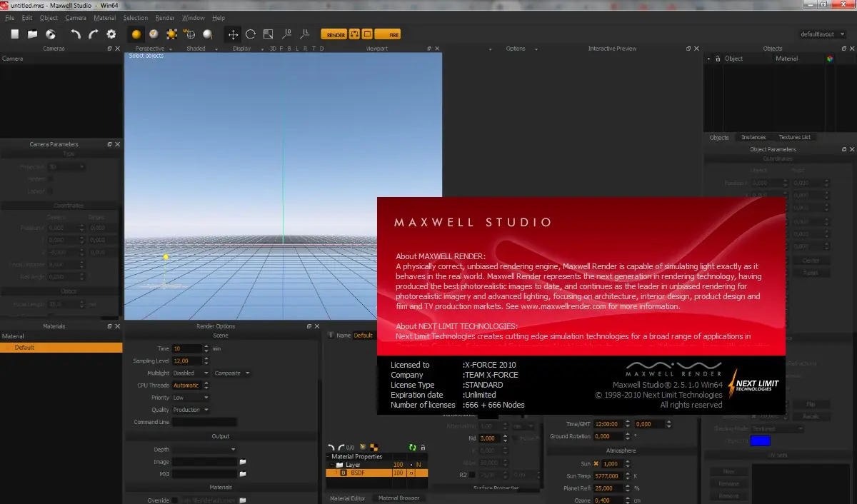Open the Perspective view dropdown

(154, 49)
